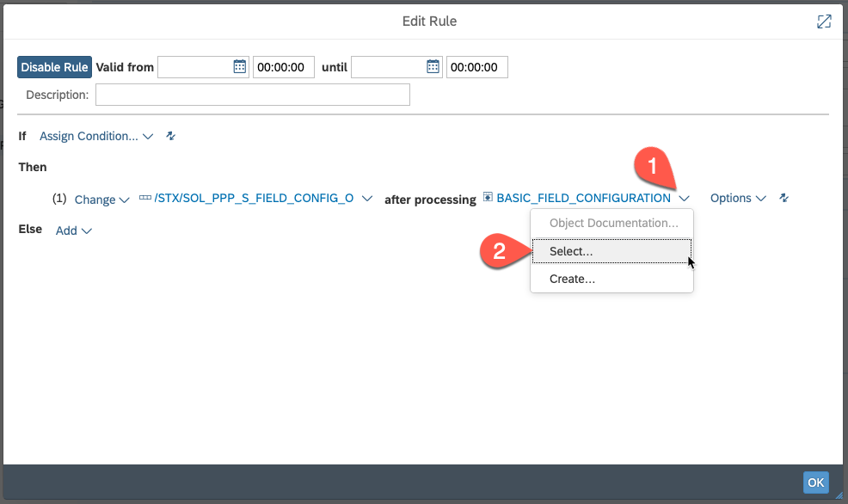Open the BASIC_FIELD_CONFIGURATION link
Image resolution: width=848 pixels, height=504 pixels.
tap(583, 198)
